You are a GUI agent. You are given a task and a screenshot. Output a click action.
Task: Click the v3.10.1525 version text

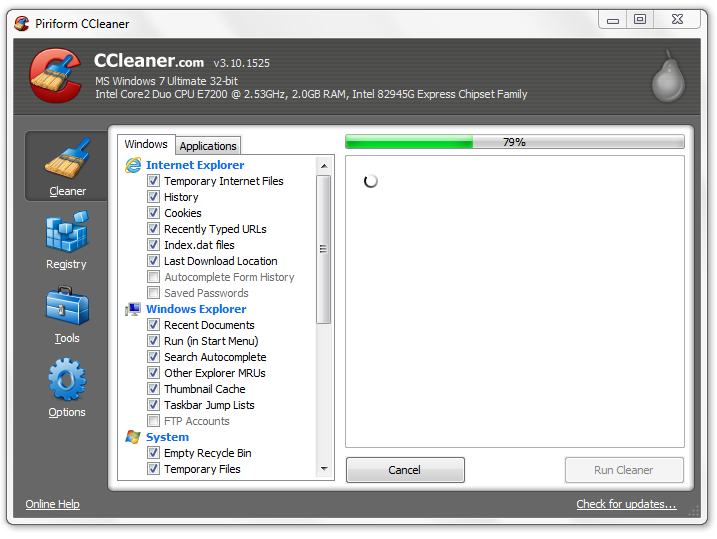coord(241,63)
